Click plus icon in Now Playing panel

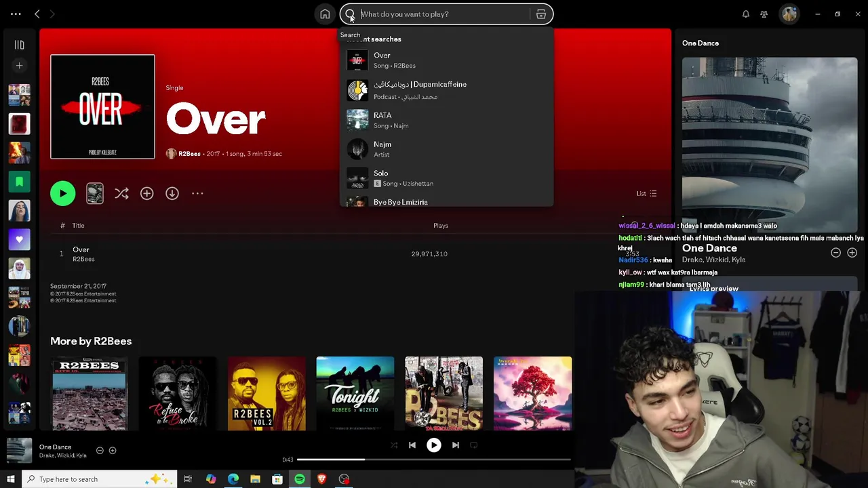pyautogui.click(x=852, y=253)
